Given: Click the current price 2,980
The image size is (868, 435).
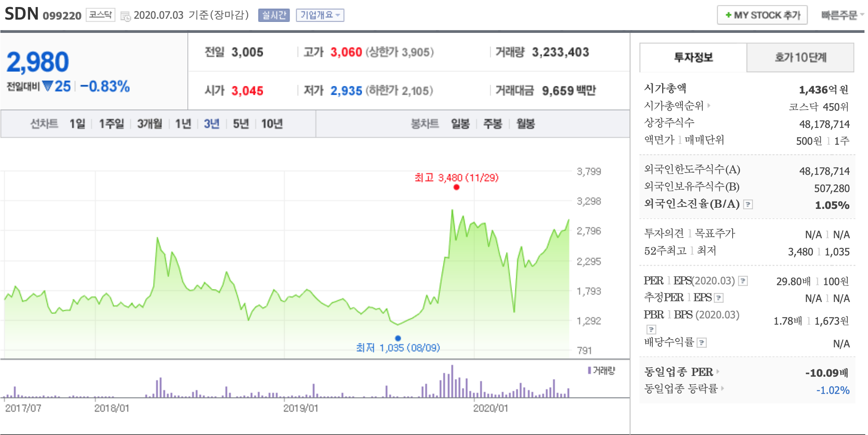Looking at the screenshot, I should pos(38,62).
